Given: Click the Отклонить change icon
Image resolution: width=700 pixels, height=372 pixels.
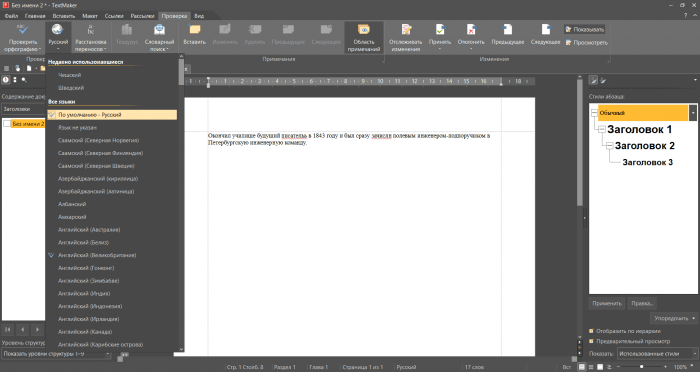Looking at the screenshot, I should coord(471,30).
